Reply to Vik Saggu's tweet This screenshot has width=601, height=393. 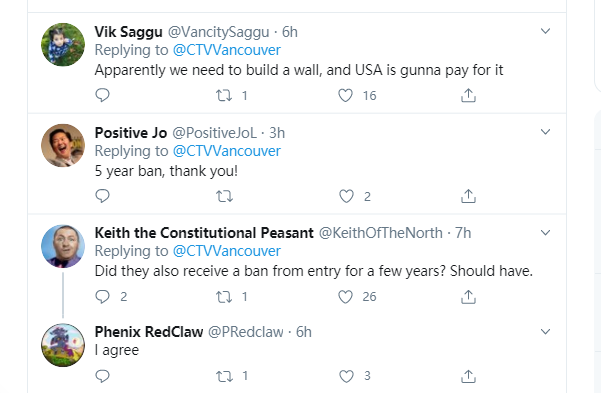[102, 95]
